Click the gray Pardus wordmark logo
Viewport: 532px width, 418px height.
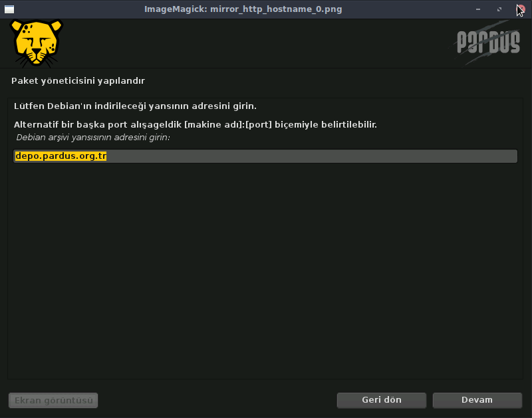pyautogui.click(x=487, y=43)
